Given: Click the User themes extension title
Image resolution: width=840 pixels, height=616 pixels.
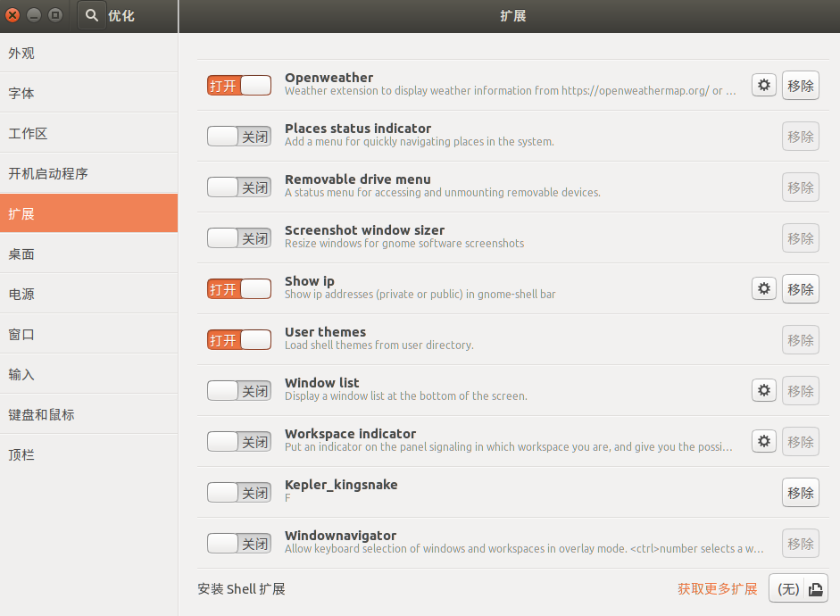Looking at the screenshot, I should 325,332.
